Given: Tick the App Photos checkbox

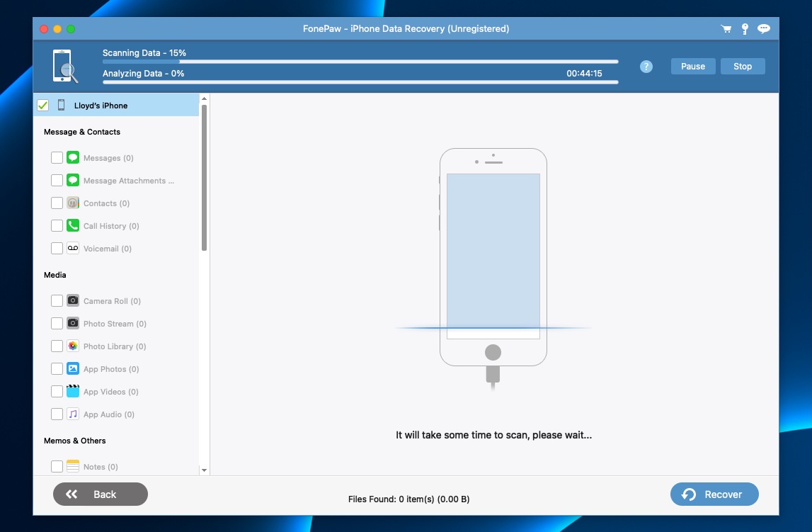Looking at the screenshot, I should pyautogui.click(x=57, y=369).
